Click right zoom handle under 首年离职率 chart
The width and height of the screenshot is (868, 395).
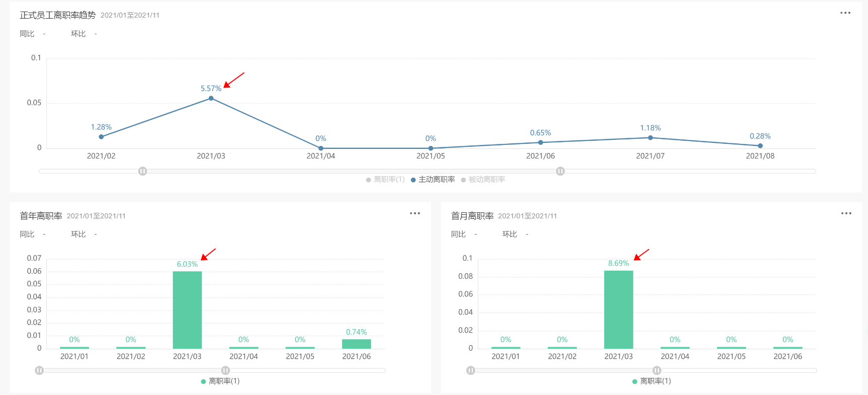click(x=226, y=370)
